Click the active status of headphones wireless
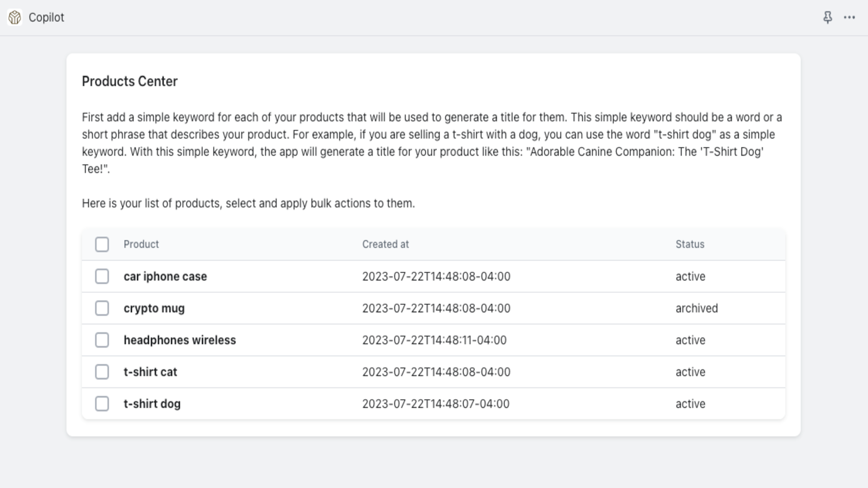This screenshot has height=488, width=868. (x=690, y=341)
